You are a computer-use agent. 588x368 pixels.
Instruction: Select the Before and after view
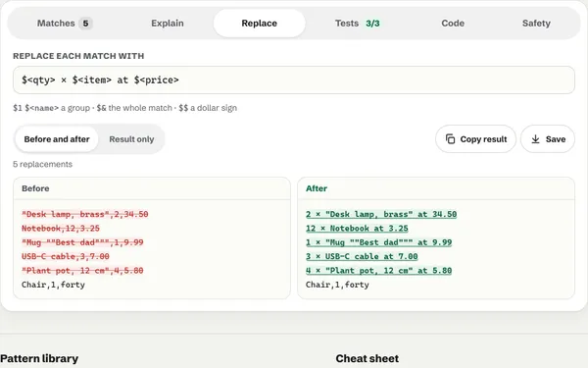pos(57,139)
